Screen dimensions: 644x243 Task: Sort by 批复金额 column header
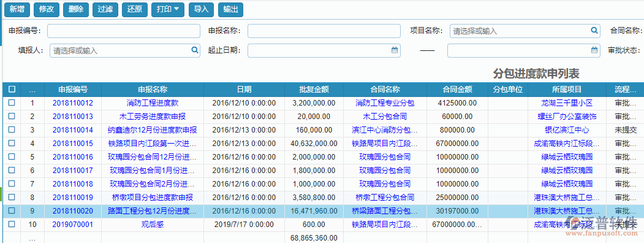pyautogui.click(x=314, y=89)
